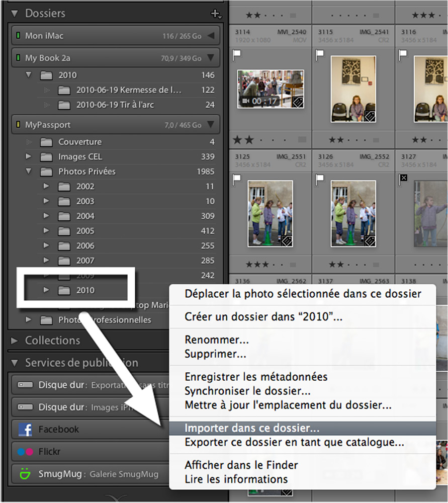The height and width of the screenshot is (503, 448).
Task: Select the Images CEL folder icon
Action: click(x=46, y=156)
